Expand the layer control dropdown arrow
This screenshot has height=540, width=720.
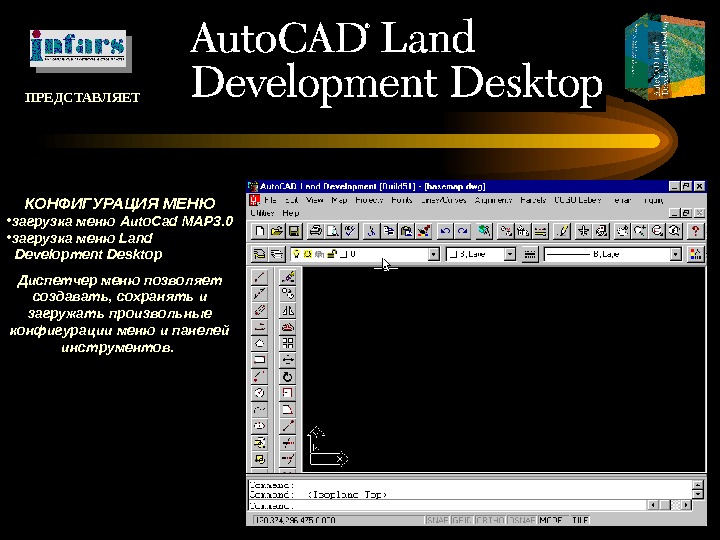pos(433,254)
